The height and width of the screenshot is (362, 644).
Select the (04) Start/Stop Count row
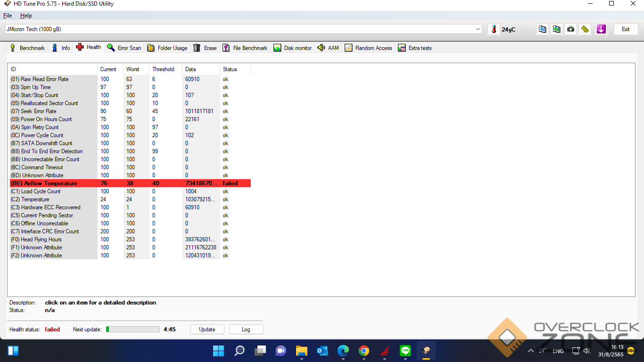130,95
